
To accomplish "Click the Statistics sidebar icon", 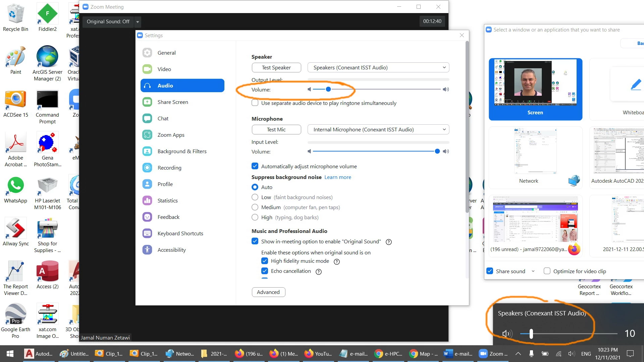I will [x=147, y=200].
